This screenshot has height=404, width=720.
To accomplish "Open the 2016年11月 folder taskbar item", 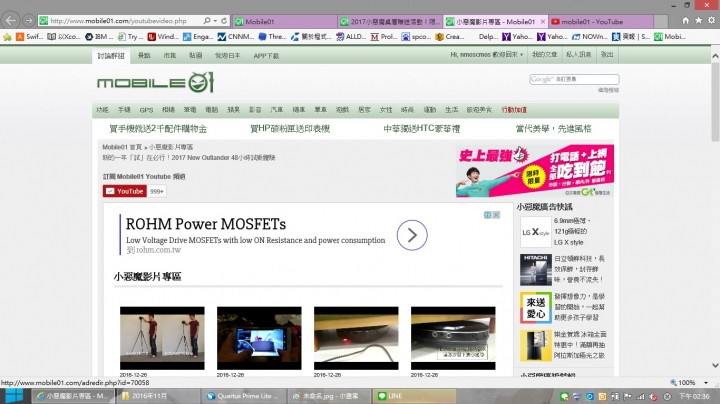I will [x=159, y=396].
